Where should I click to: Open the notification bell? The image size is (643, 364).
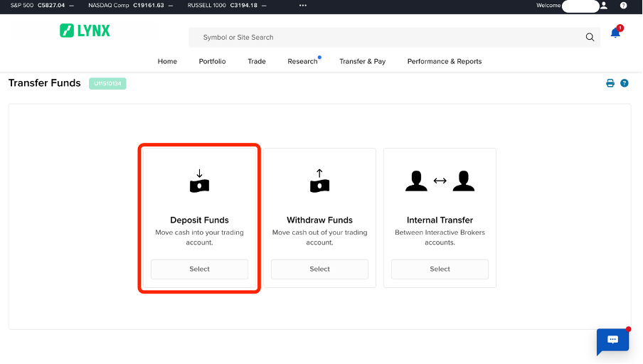[615, 33]
